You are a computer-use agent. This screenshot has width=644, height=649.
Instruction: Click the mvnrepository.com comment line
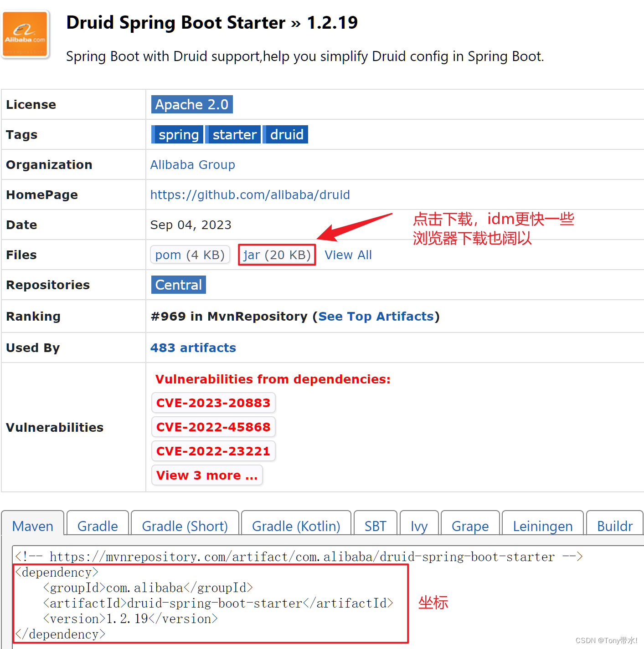[x=299, y=557]
